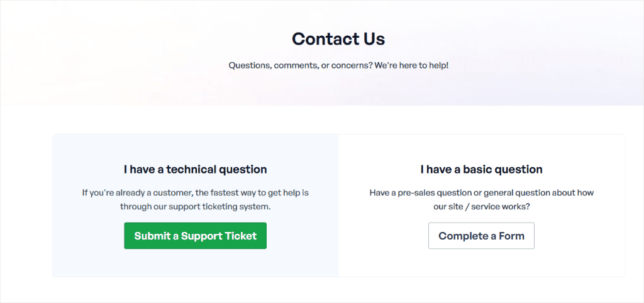Click the "Questions, comments, or concerns?" text
Image resolution: width=644 pixels, height=303 pixels.
(300, 65)
